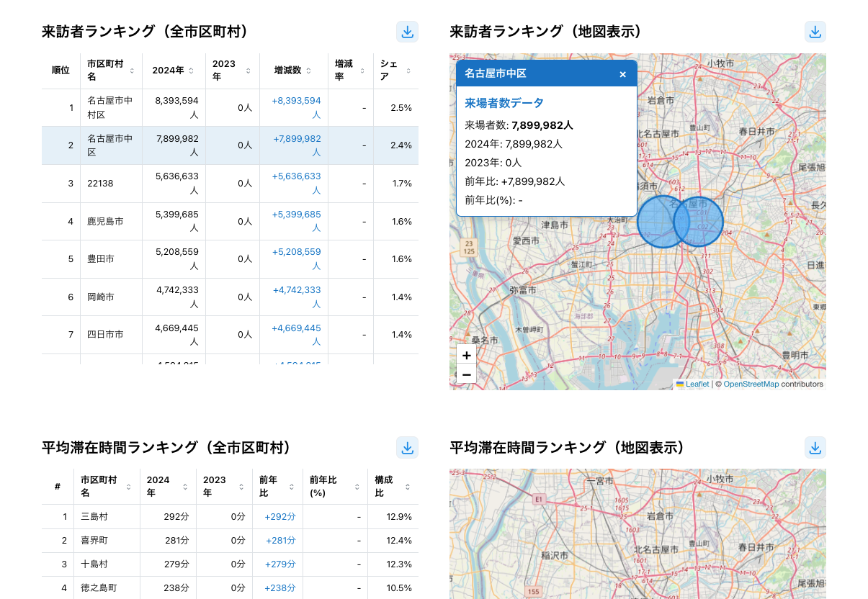Sort stay time table by 前年比(%) column
868x599 pixels.
coord(357,487)
